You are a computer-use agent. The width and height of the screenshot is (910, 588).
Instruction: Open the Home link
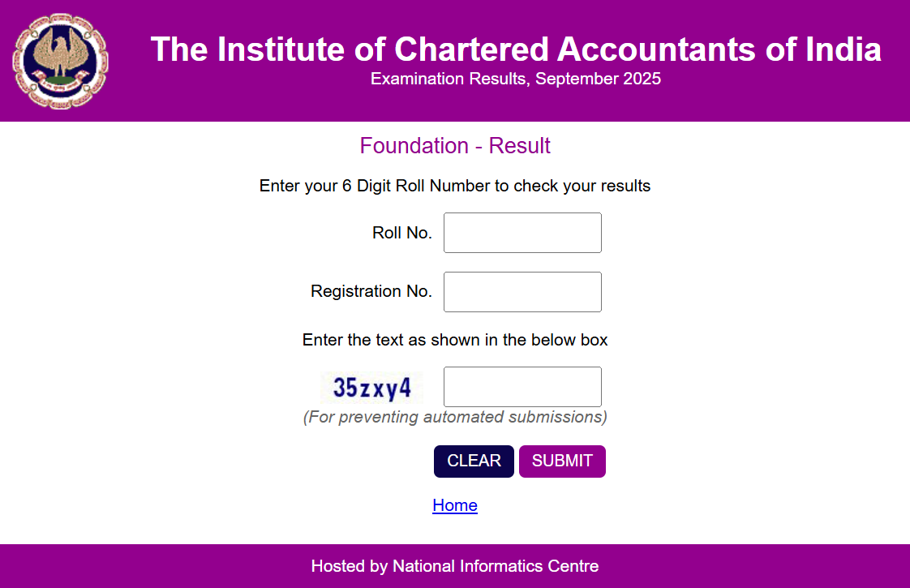[455, 505]
